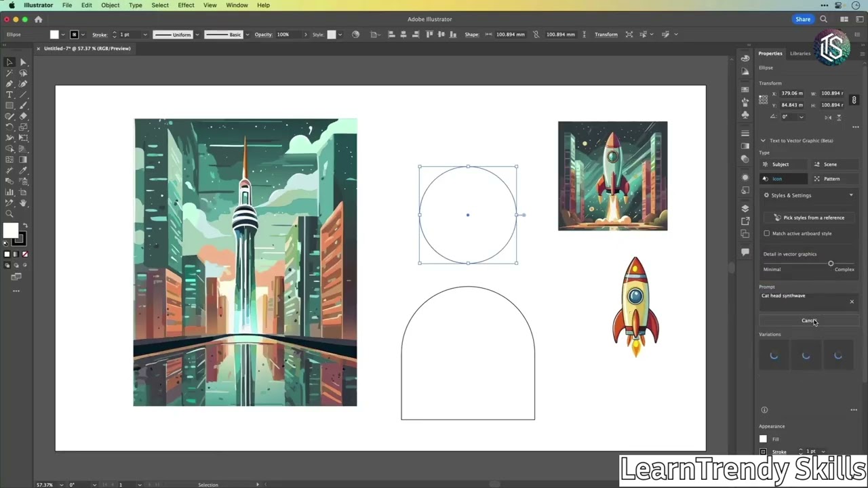Select the Type tool
This screenshot has width=868, height=488.
(9, 95)
